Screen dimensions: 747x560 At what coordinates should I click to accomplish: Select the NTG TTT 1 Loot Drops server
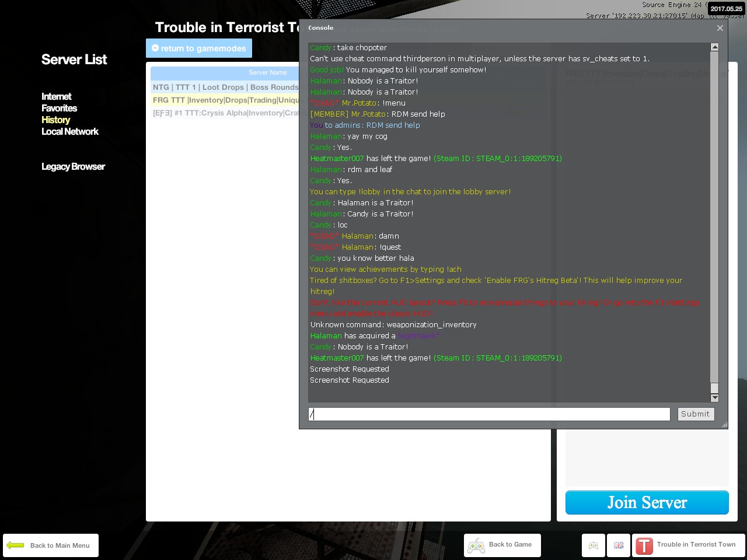pos(225,87)
